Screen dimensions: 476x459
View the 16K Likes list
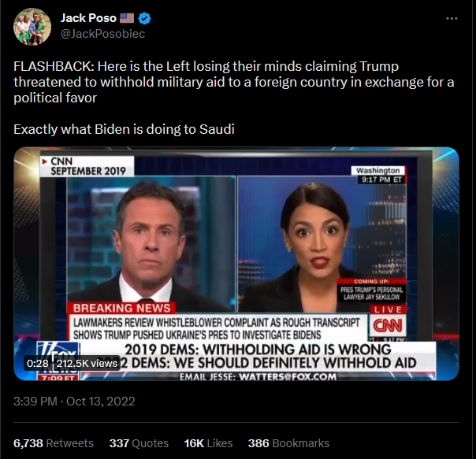click(208, 443)
